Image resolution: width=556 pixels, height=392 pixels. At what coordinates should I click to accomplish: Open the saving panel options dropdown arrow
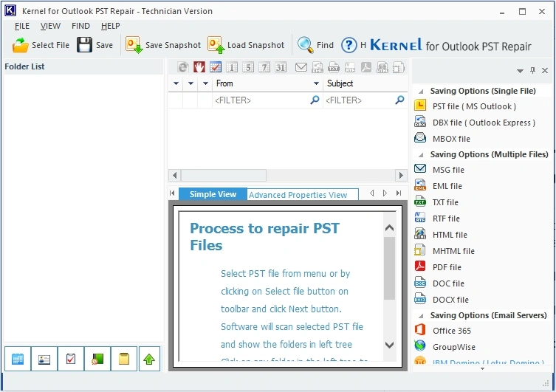click(x=520, y=71)
